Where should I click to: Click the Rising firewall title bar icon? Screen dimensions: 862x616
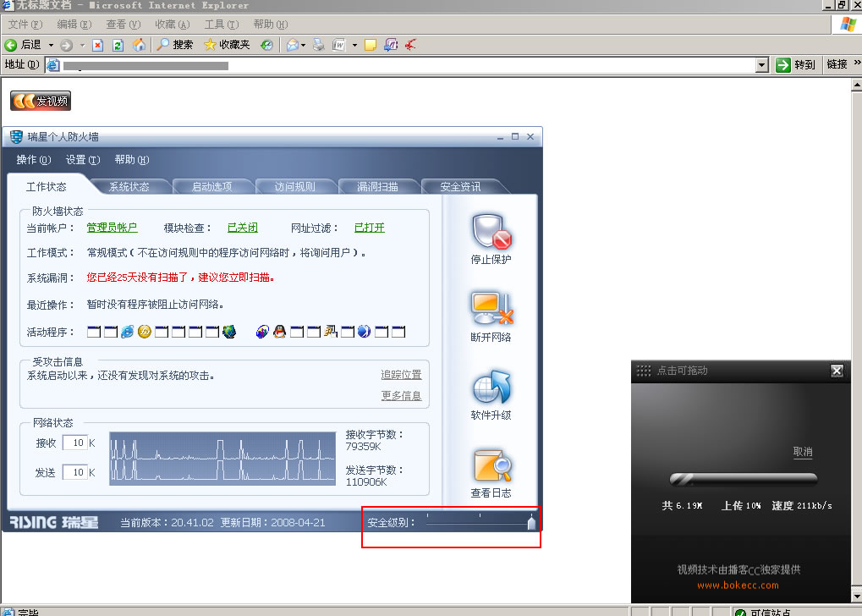click(x=16, y=137)
